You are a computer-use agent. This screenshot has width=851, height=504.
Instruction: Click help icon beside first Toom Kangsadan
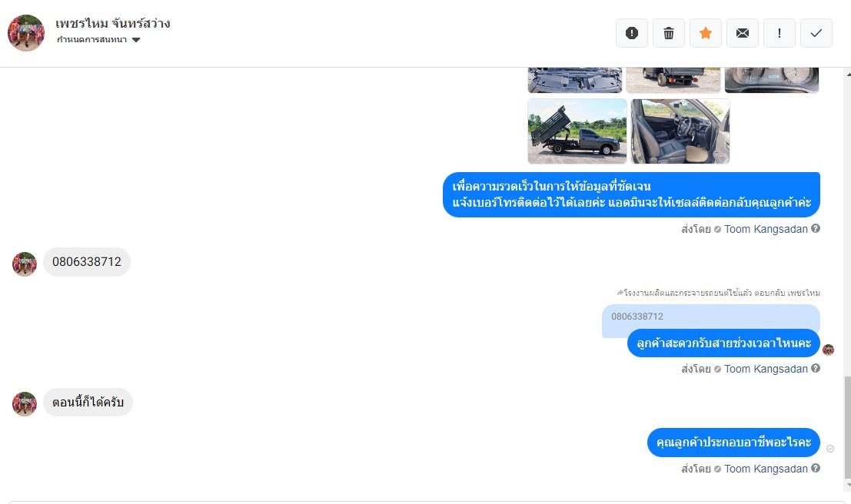[x=816, y=228]
